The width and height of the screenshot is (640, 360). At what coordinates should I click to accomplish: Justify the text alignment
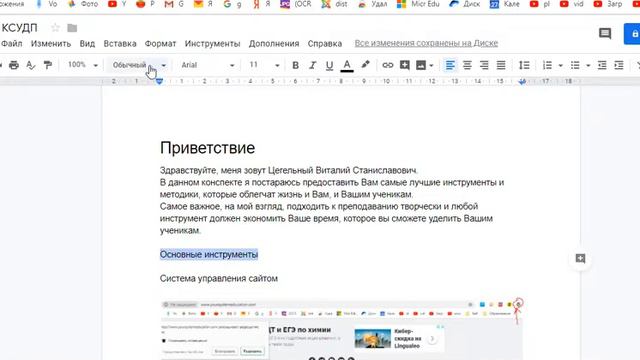coord(501,65)
